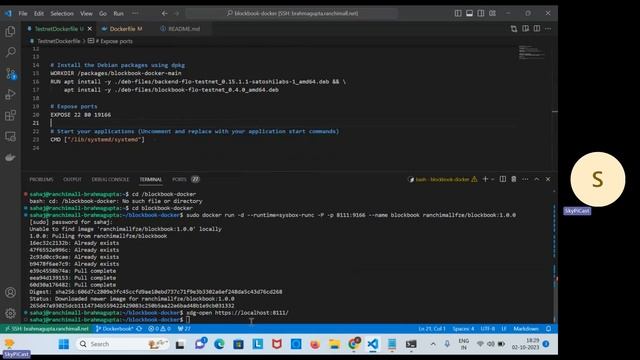Split the terminal
640x360 pixels.
point(503,179)
